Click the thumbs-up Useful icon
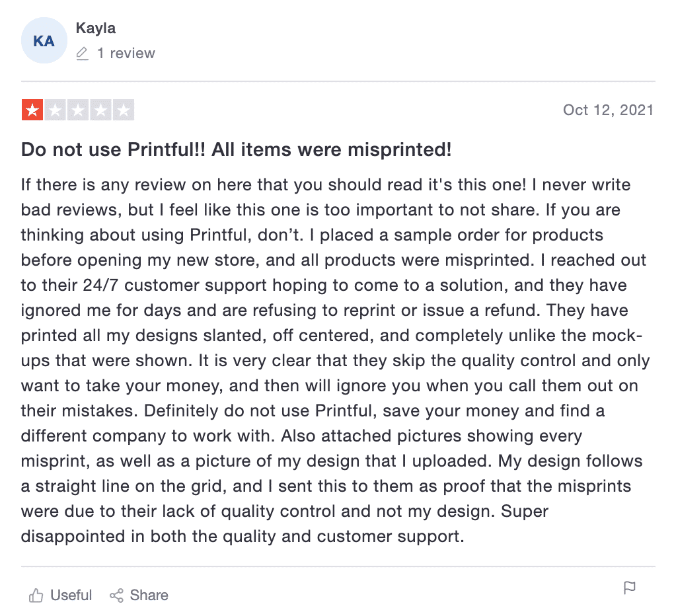The image size is (674, 616). pos(36,596)
